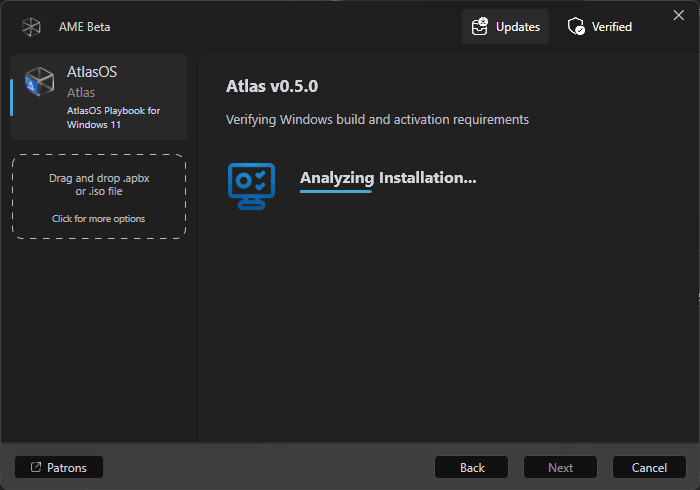Click the blue analyzing progress bar
700x490 pixels.
point(336,191)
